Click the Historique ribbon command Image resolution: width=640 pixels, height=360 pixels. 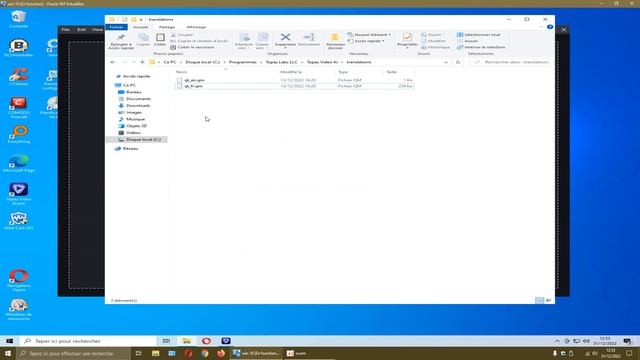click(436, 47)
